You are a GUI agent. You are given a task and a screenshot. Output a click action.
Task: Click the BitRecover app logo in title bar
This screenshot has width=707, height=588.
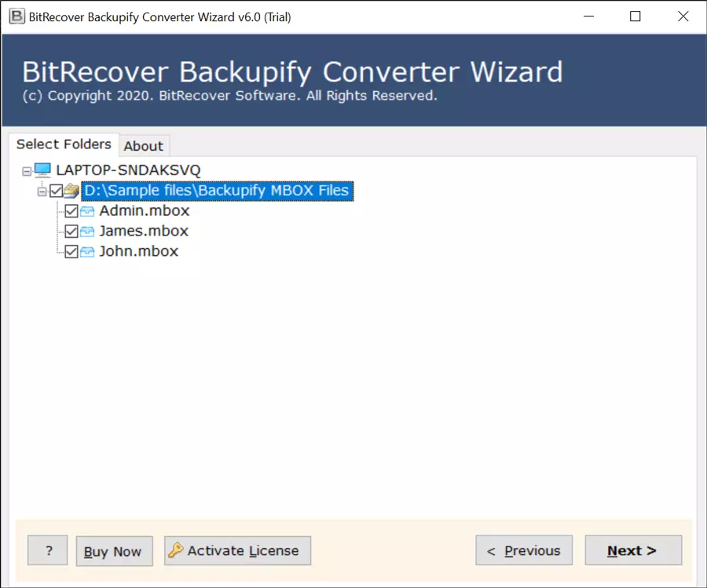pos(17,16)
